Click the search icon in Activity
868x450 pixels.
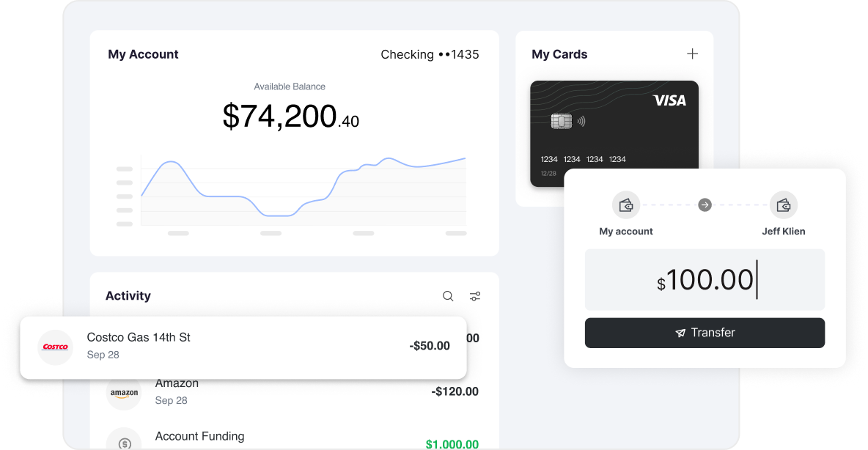448,296
